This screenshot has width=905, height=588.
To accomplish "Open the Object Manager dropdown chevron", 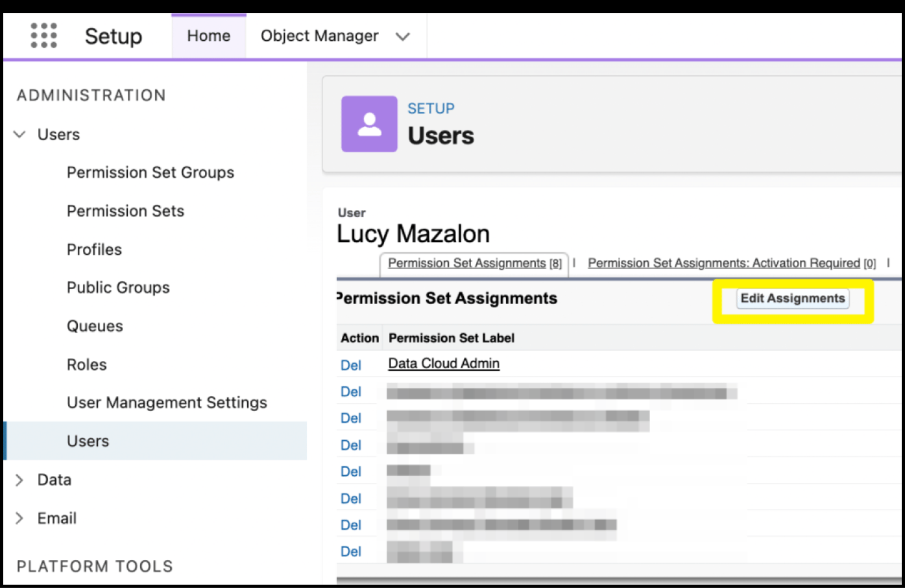I will tap(403, 37).
